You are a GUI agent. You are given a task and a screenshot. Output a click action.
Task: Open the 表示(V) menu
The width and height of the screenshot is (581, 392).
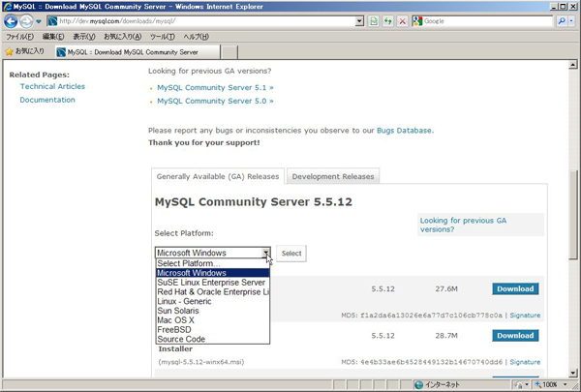point(84,37)
